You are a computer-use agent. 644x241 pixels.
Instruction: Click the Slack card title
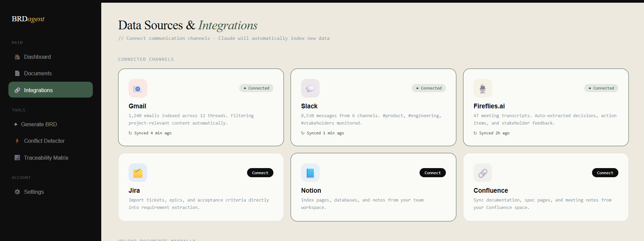tap(309, 106)
